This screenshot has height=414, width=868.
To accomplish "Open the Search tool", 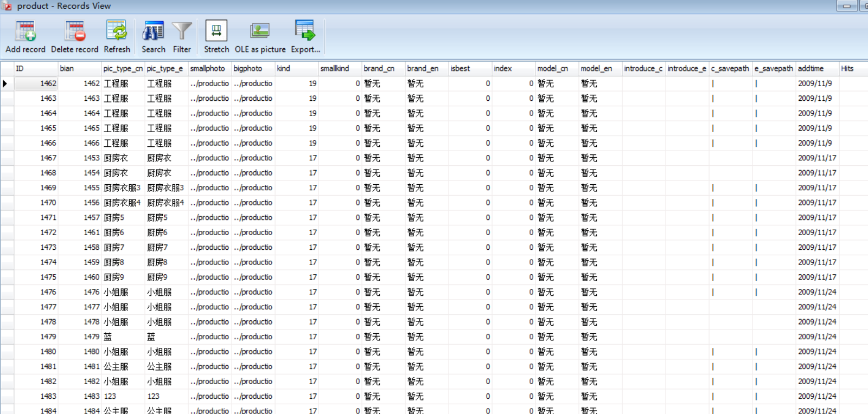I will point(154,37).
